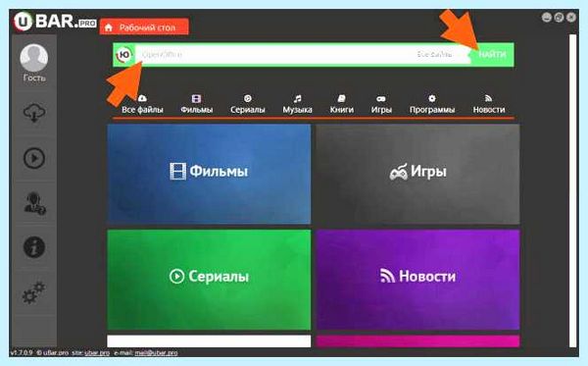Maximize the uBar window
This screenshot has height=366, width=588.
pos(559,18)
